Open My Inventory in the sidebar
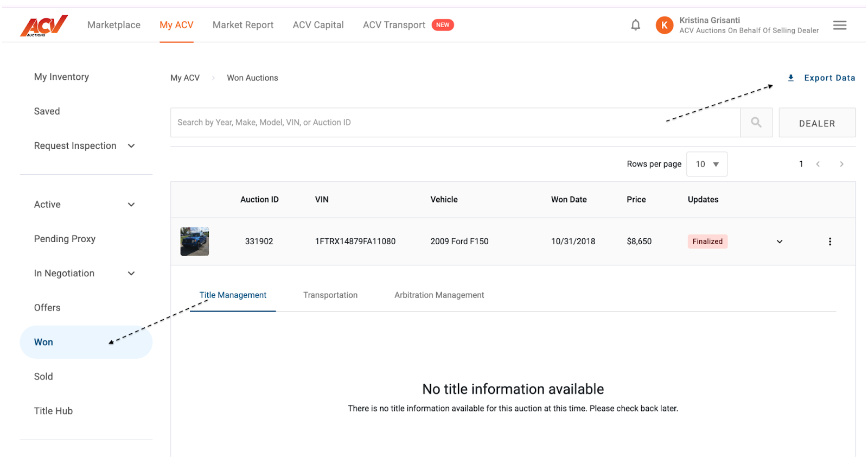The image size is (868, 457). (x=61, y=77)
